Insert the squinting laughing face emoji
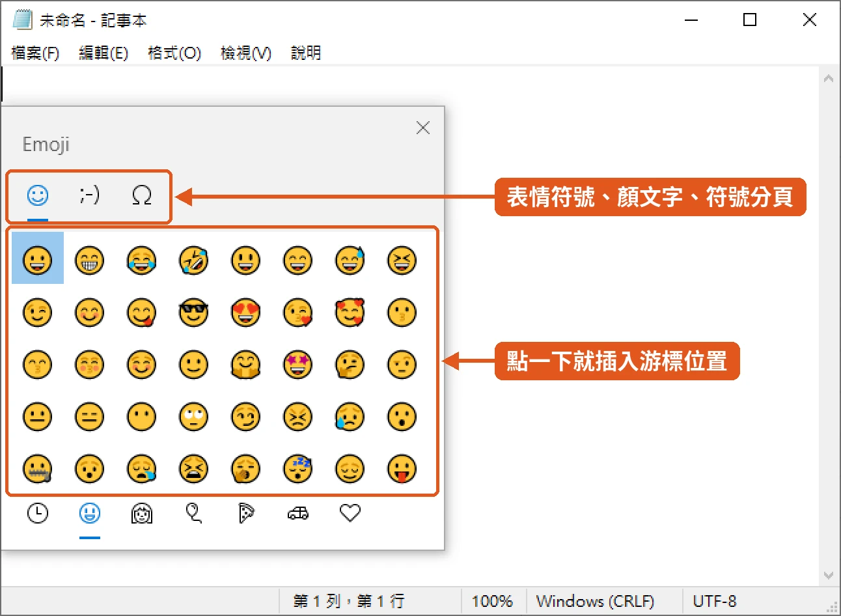The width and height of the screenshot is (841, 616). [x=402, y=260]
